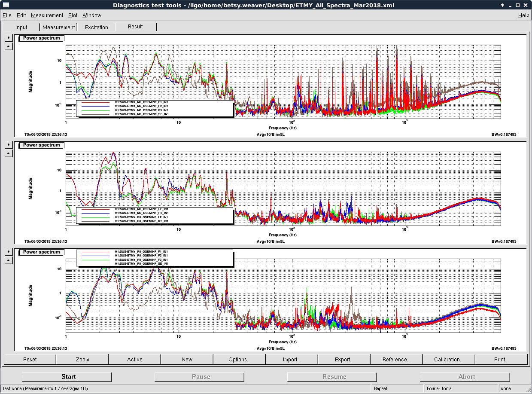Select legend entry H1:SUS-ETMY_M0_OSEMINF_SD_IN1
The image size is (532, 394).
[141, 114]
